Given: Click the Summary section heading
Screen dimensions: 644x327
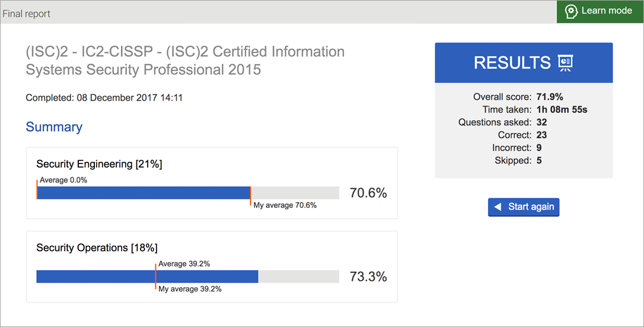Looking at the screenshot, I should pyautogui.click(x=54, y=127).
